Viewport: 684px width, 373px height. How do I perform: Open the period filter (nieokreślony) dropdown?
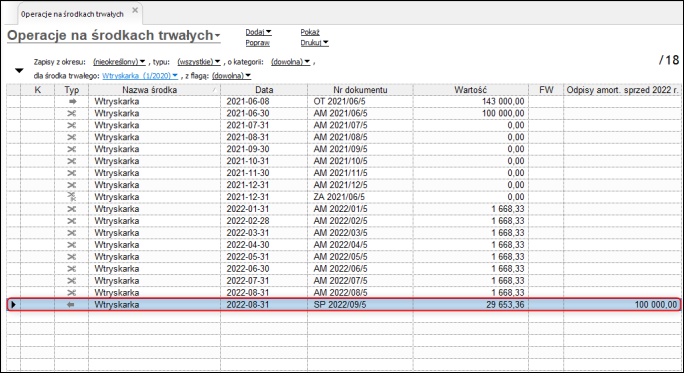tap(119, 62)
